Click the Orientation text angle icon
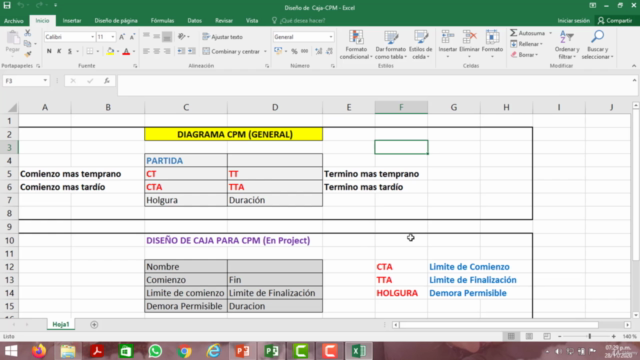Image resolution: width=640 pixels, height=360 pixels. 182,37
